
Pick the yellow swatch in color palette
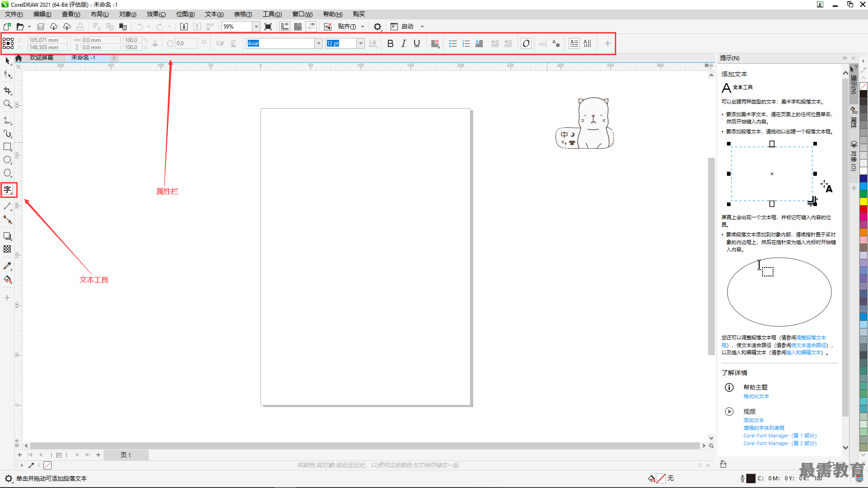click(863, 202)
